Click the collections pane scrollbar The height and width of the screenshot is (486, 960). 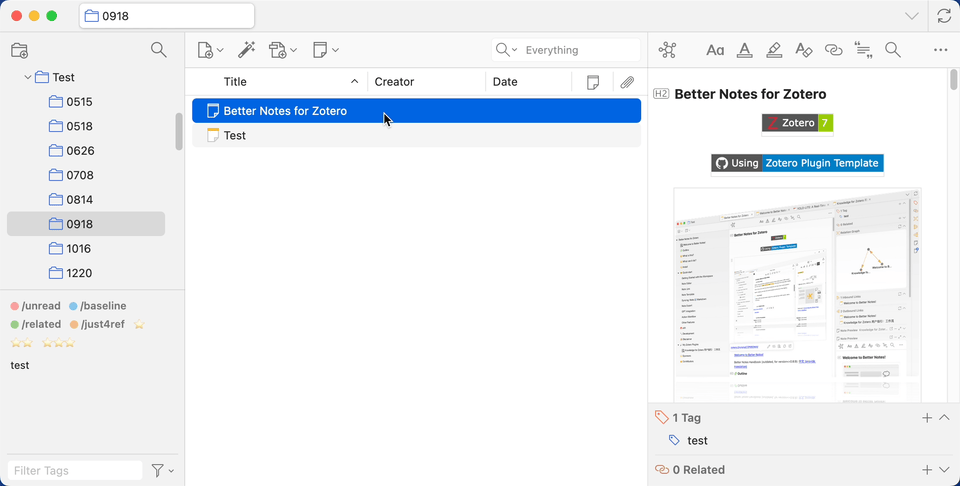[x=179, y=132]
